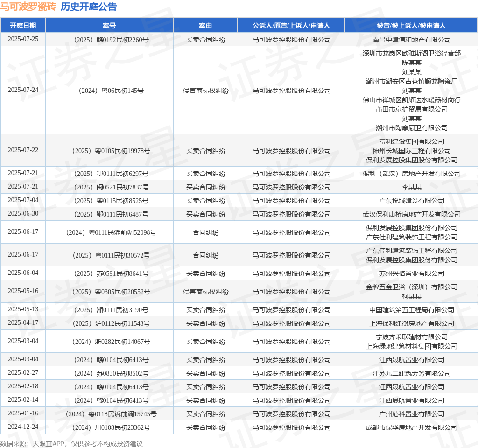478x448 pixels.
Task: Click defendant 陈某某
Action: coord(412,63)
